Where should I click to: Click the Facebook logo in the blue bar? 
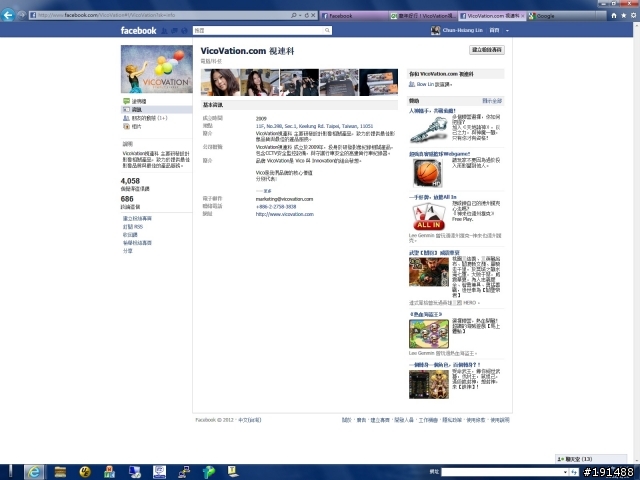[138, 31]
